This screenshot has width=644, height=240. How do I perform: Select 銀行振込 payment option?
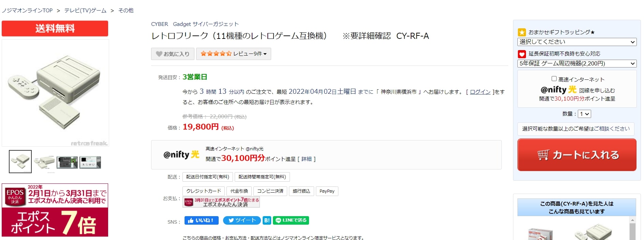[302, 191]
